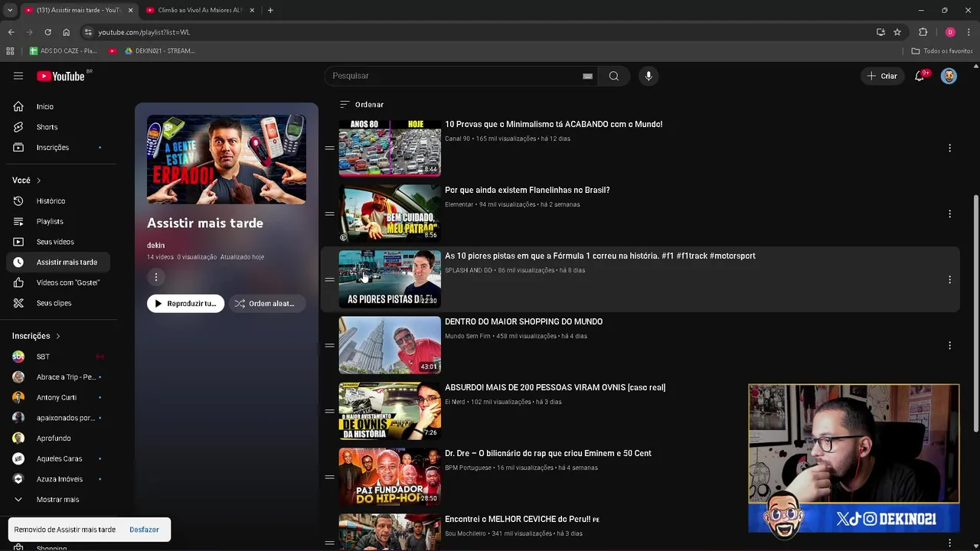Open the Chrome tab search dropdown
This screenshot has height=551, width=980.
(x=9, y=10)
